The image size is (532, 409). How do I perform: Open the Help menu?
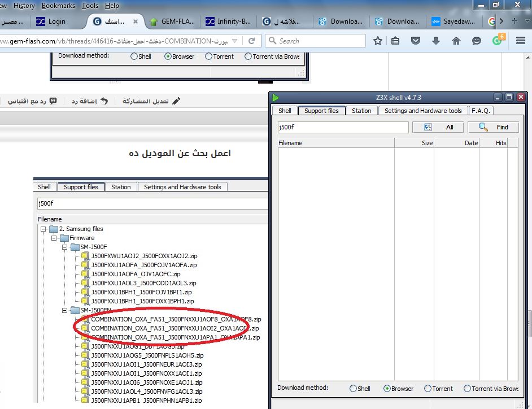point(112,6)
